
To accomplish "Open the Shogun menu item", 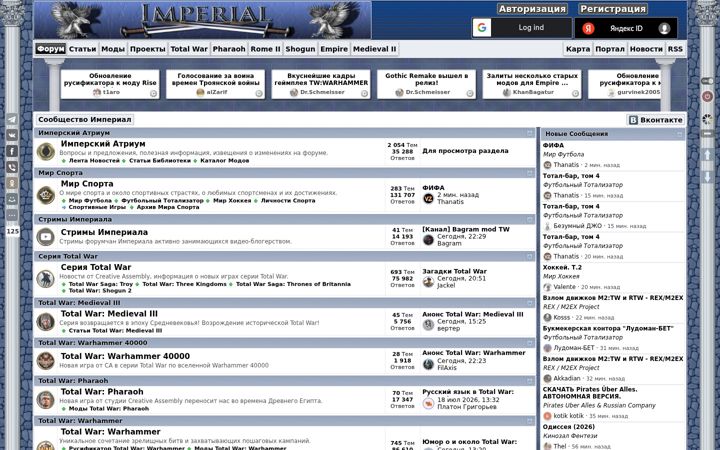I will (300, 49).
